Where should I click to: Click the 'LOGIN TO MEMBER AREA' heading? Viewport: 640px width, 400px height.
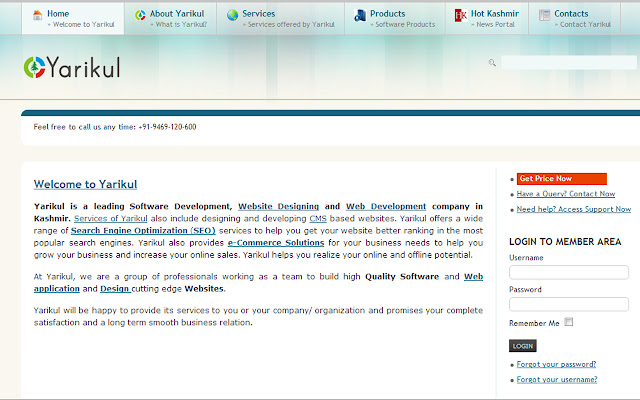click(x=565, y=242)
